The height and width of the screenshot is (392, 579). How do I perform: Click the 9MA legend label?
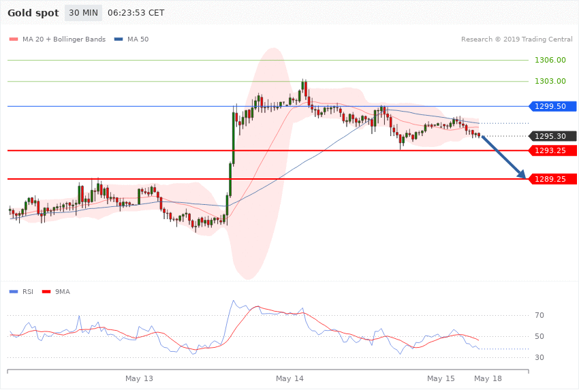(x=63, y=292)
